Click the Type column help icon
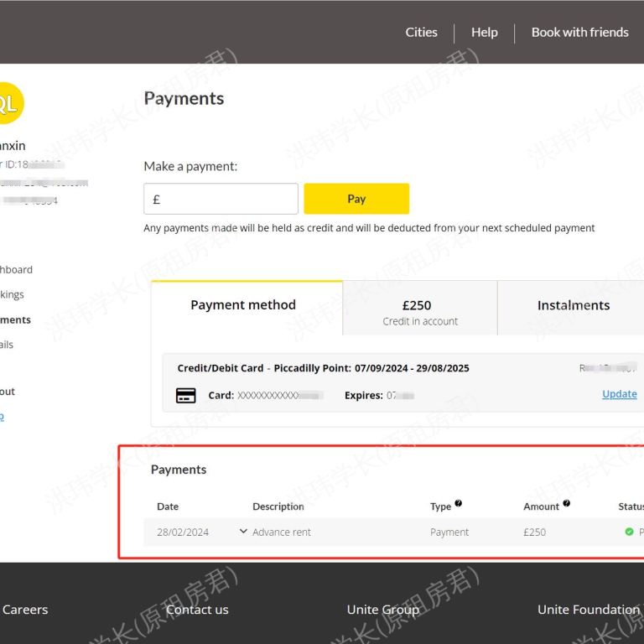The image size is (644, 644). click(459, 503)
